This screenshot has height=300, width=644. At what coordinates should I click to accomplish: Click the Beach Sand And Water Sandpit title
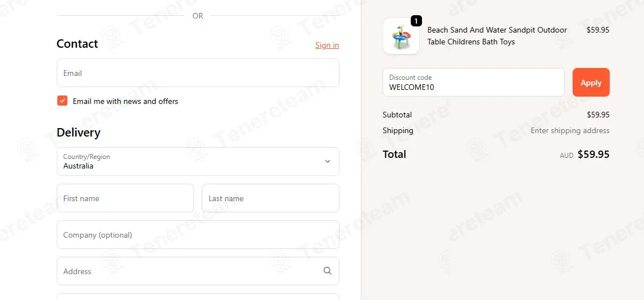(x=497, y=36)
